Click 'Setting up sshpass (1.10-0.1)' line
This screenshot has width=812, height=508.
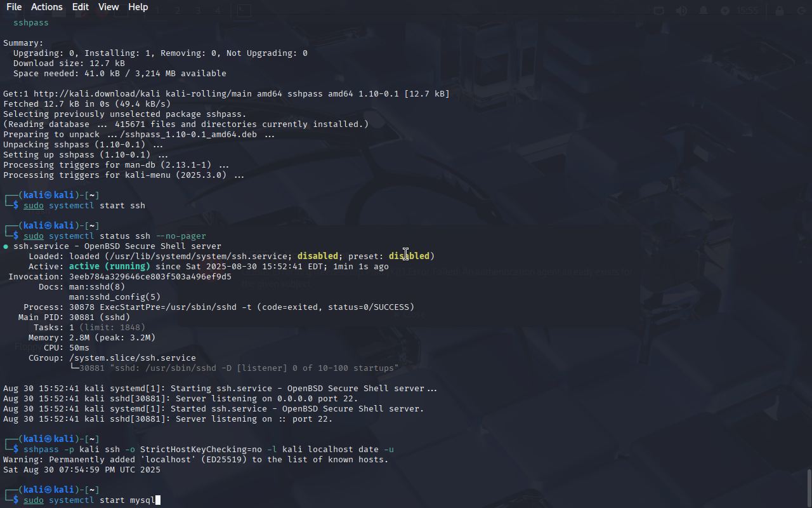86,155
